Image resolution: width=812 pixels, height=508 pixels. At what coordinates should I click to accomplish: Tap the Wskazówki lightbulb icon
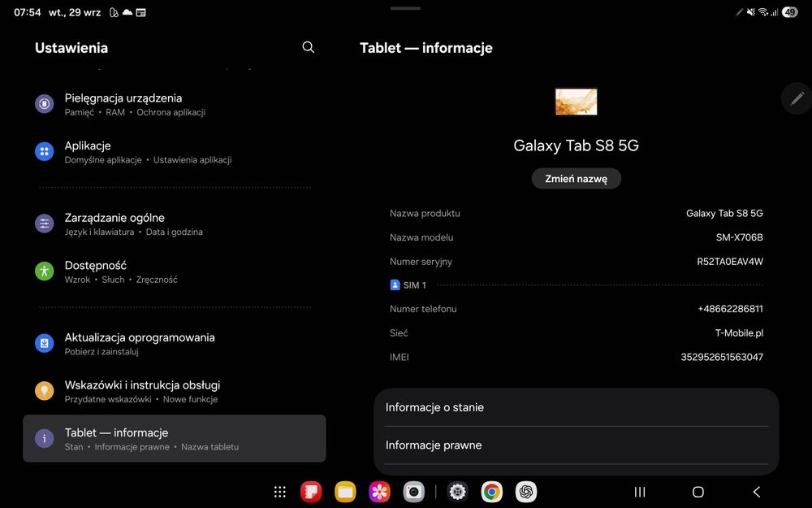coord(44,391)
